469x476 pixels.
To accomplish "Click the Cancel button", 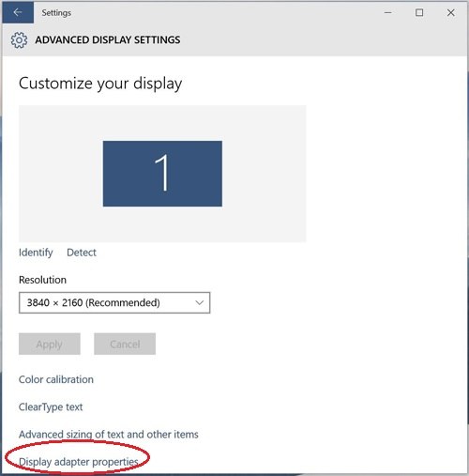I will click(x=125, y=344).
